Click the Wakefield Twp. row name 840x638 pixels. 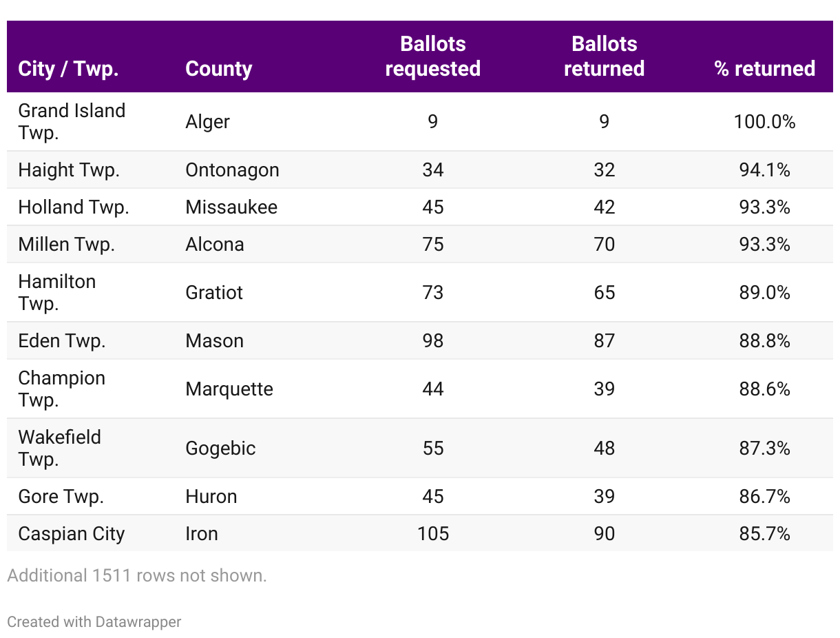point(59,448)
